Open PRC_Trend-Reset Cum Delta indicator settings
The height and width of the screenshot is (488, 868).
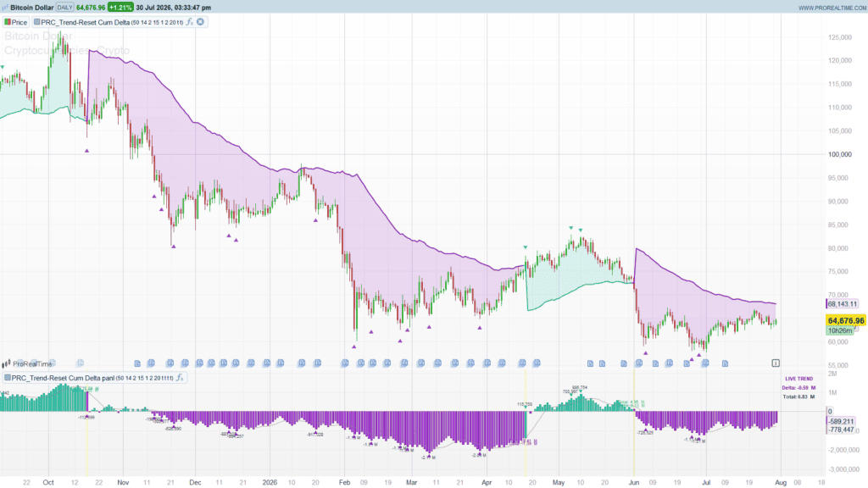pyautogui.click(x=112, y=22)
